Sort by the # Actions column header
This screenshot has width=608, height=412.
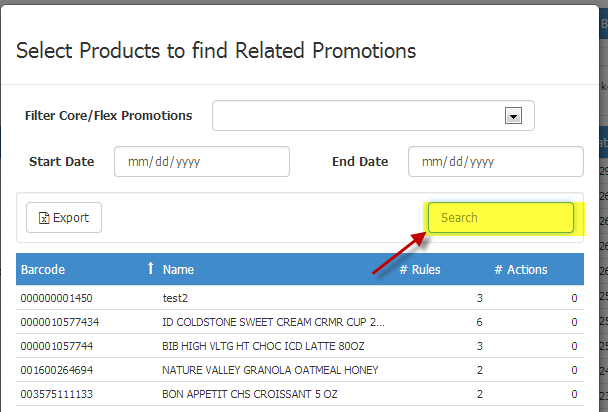[x=520, y=269]
